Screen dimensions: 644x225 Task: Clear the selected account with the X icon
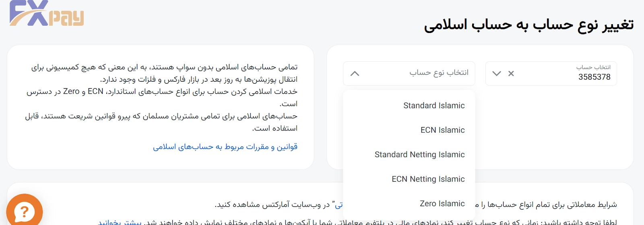click(x=511, y=74)
